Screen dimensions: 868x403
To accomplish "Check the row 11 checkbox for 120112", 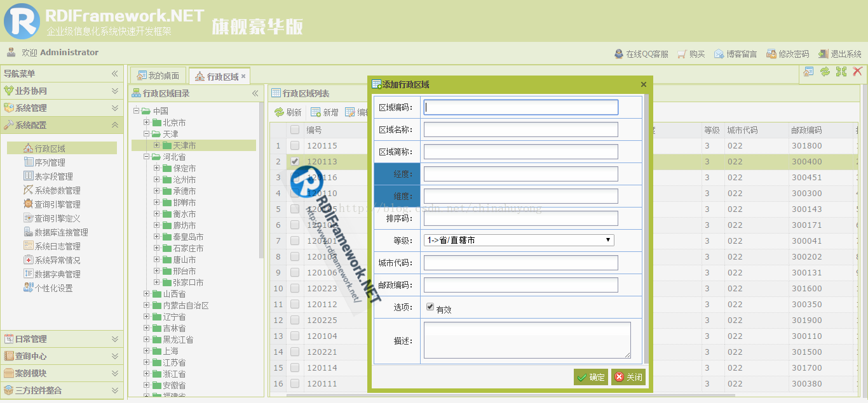I will [295, 304].
